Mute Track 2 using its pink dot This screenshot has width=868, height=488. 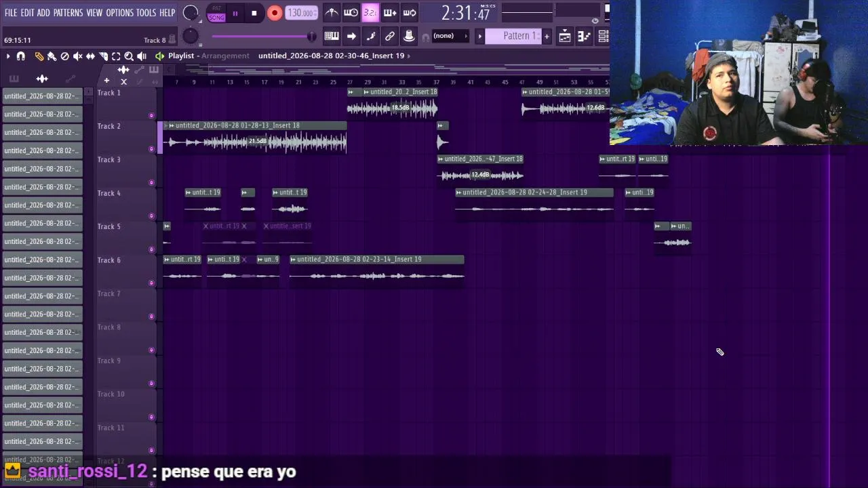tap(151, 149)
